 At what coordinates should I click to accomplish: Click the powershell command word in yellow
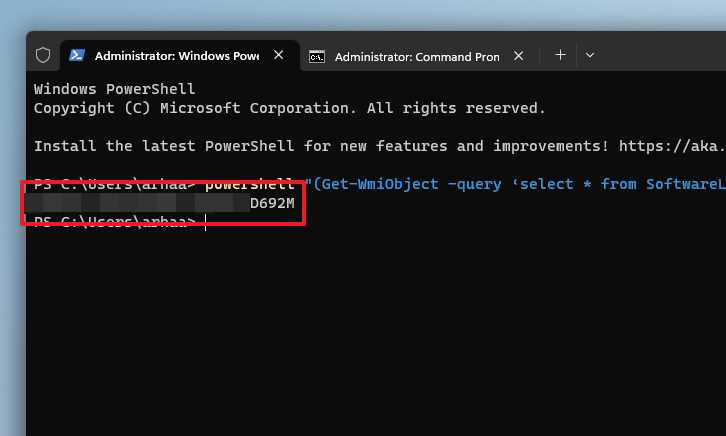[250, 184]
